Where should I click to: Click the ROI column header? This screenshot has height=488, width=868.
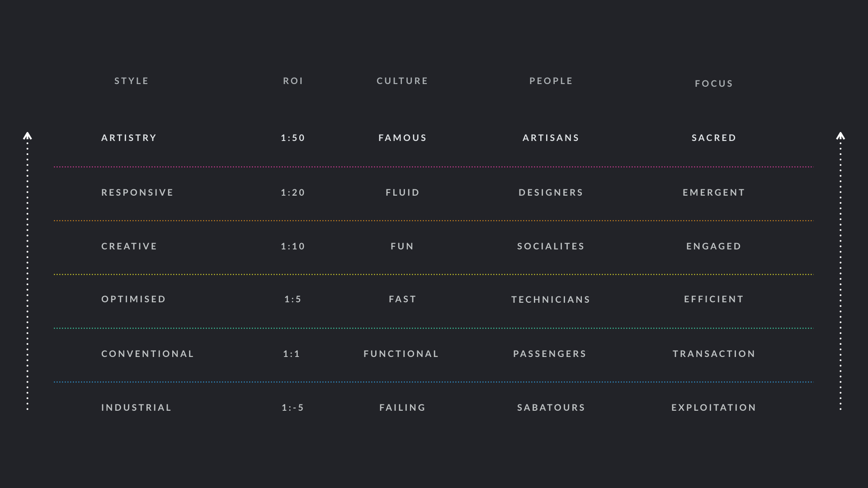coord(293,81)
